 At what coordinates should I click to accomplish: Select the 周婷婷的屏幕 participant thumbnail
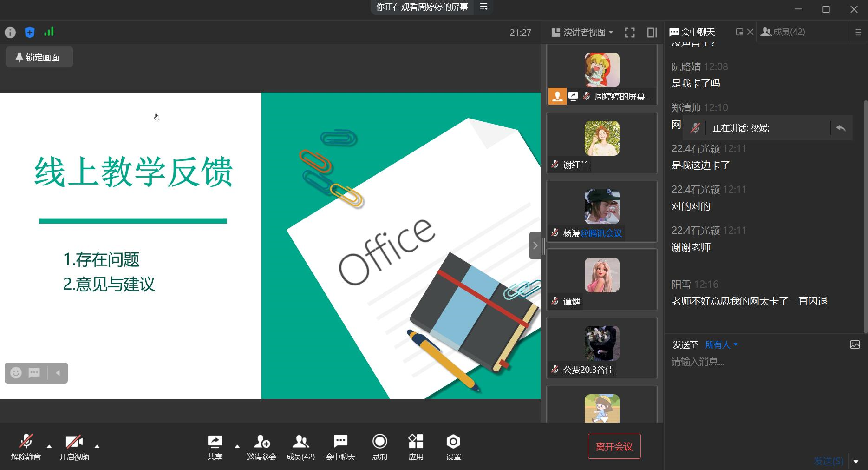pos(602,75)
